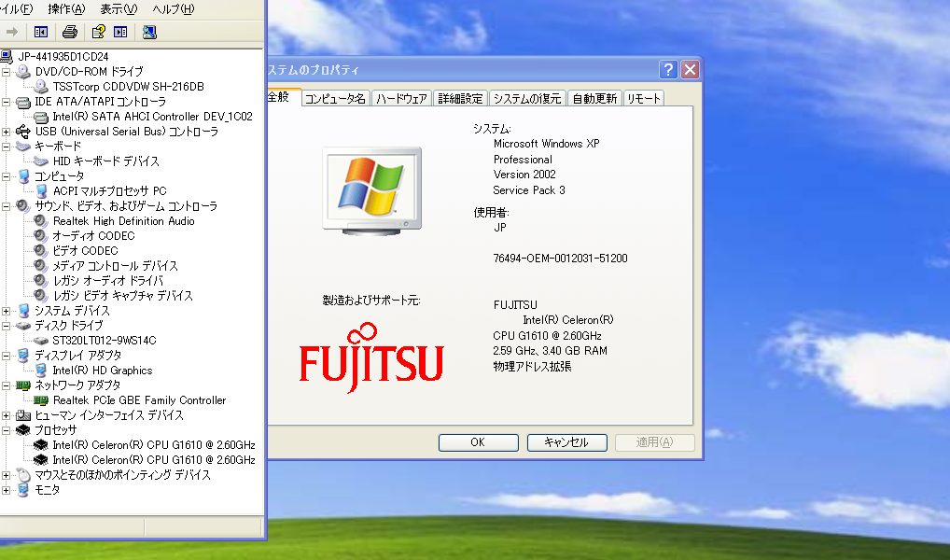Click the mouse and pointing devices icon
Viewport: 950px width, 560px height.
tap(23, 474)
